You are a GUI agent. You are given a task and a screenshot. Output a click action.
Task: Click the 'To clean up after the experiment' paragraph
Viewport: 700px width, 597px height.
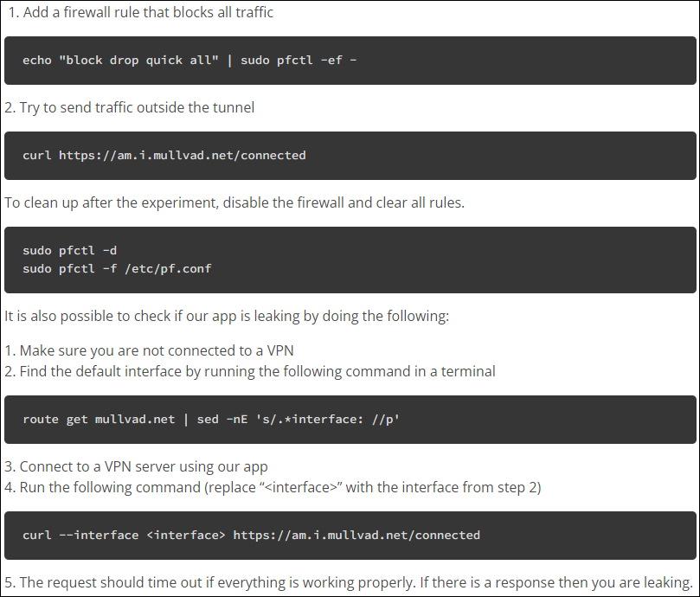[234, 202]
